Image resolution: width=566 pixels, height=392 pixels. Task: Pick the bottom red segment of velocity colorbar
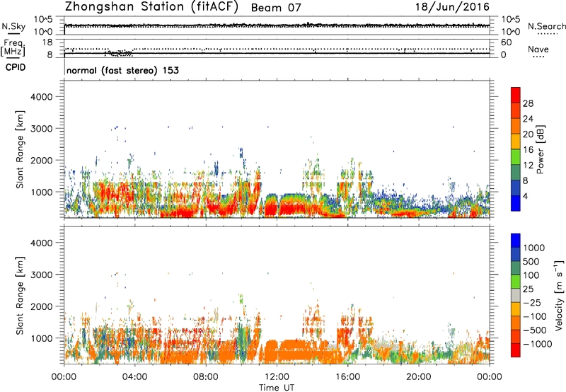516,350
